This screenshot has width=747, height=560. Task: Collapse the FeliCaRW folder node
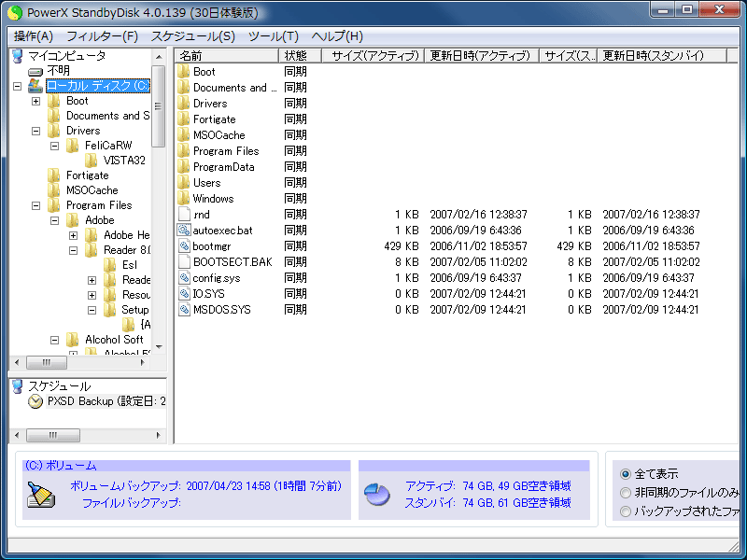click(x=55, y=146)
